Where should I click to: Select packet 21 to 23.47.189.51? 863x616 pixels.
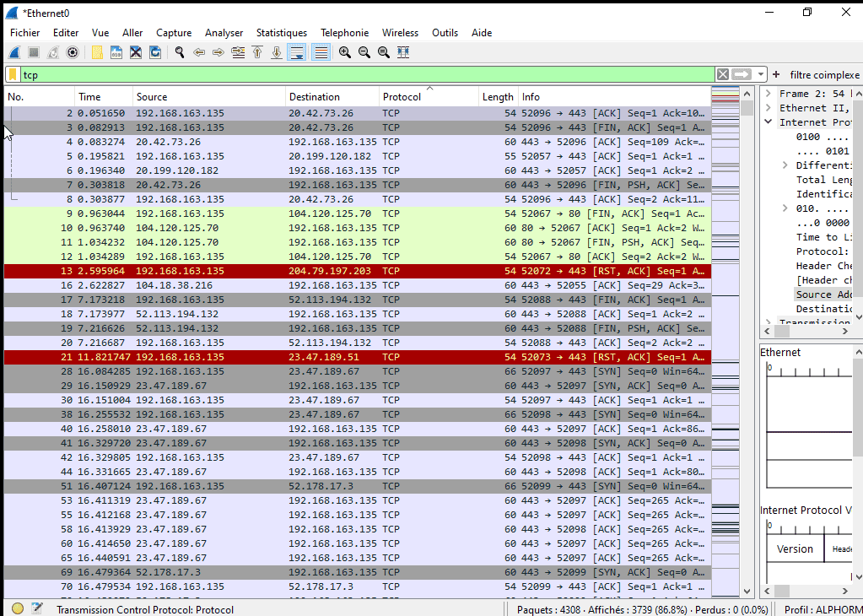(358, 357)
